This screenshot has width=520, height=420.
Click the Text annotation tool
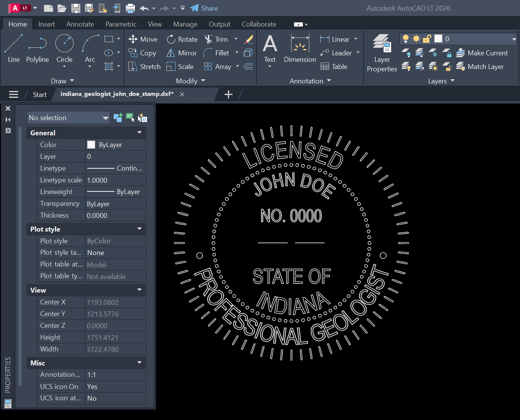pyautogui.click(x=270, y=48)
